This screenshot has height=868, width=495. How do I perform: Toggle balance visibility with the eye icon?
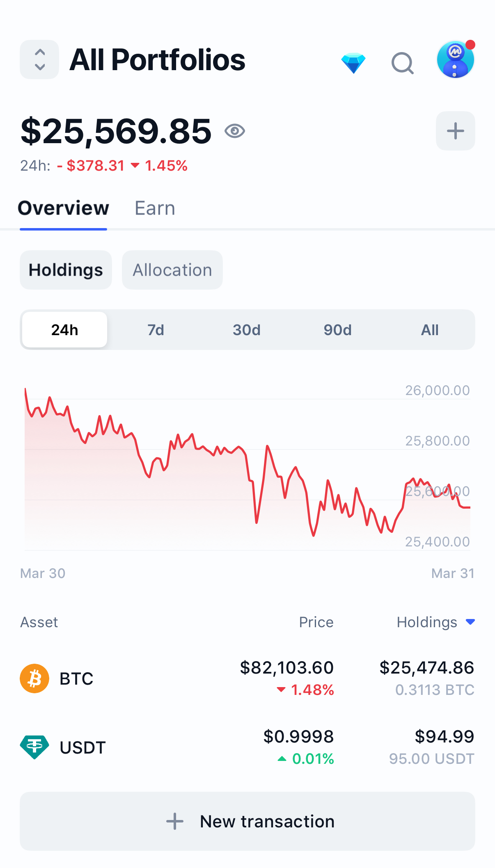click(235, 131)
